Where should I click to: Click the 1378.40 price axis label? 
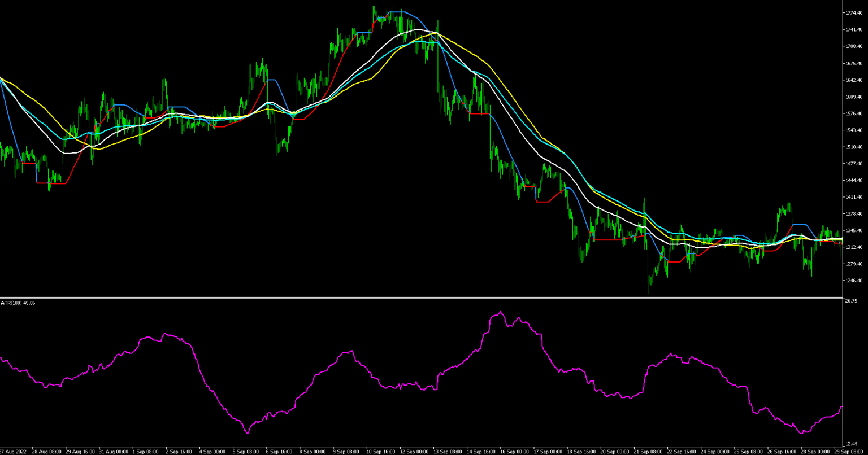[853, 214]
